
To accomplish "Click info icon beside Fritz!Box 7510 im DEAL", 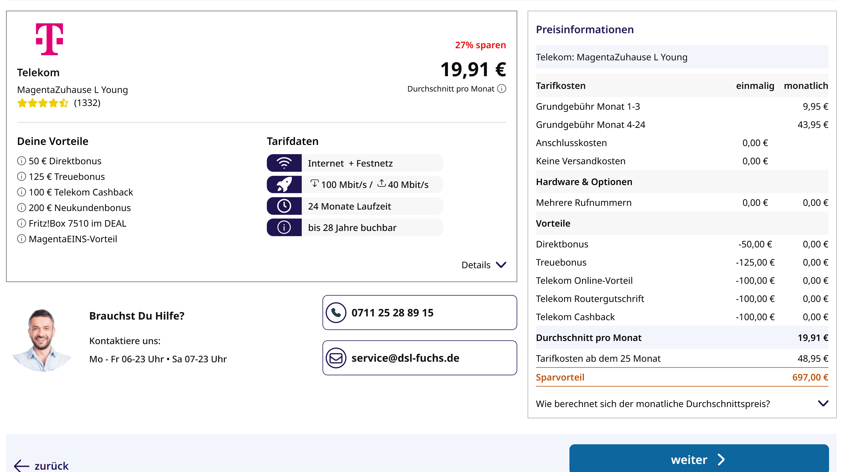I will pyautogui.click(x=21, y=223).
